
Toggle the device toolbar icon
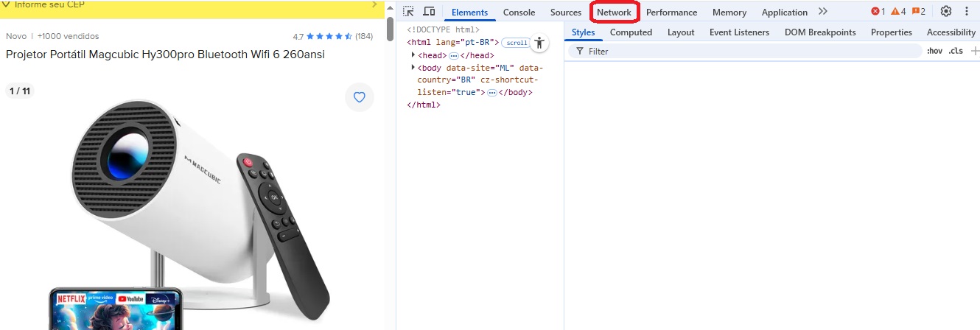click(429, 12)
